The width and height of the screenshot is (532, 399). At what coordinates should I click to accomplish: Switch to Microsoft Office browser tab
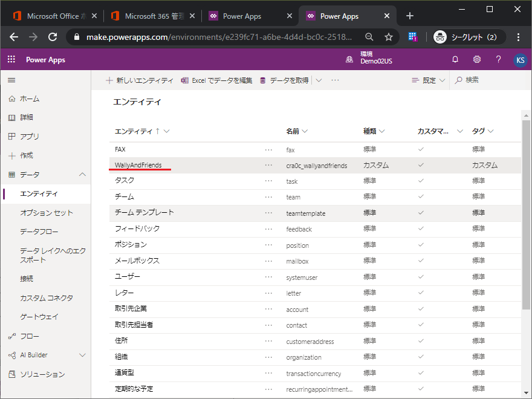[x=54, y=16]
